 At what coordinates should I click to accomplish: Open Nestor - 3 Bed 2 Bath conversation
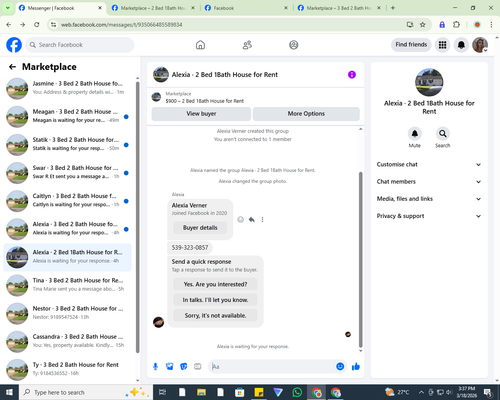click(x=67, y=313)
